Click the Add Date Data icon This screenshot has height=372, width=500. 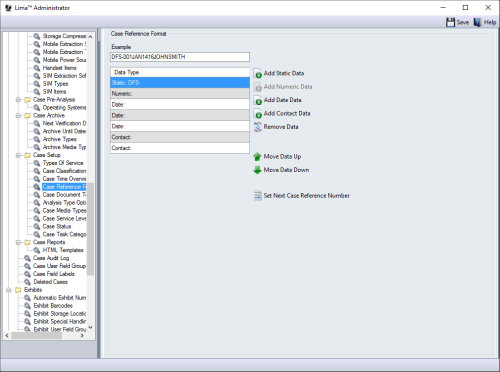(x=258, y=100)
